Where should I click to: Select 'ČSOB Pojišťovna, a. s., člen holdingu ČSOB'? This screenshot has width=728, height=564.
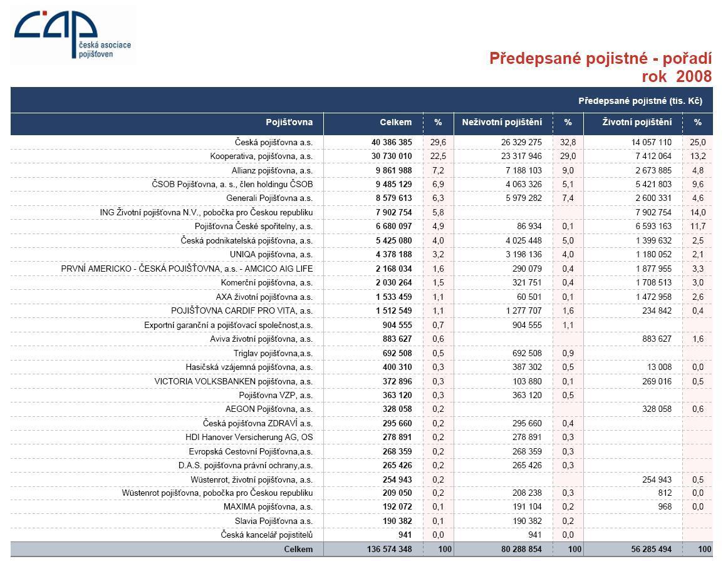(x=232, y=185)
